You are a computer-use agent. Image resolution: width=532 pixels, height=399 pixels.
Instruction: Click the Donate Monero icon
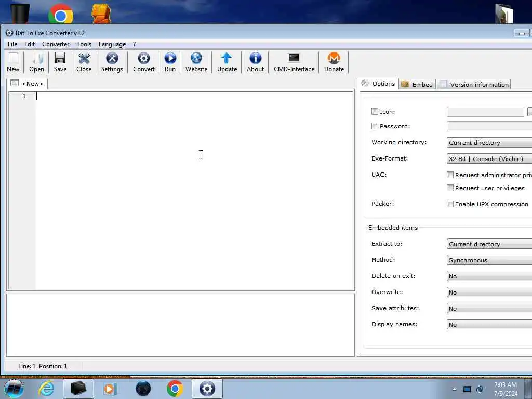[x=334, y=58]
